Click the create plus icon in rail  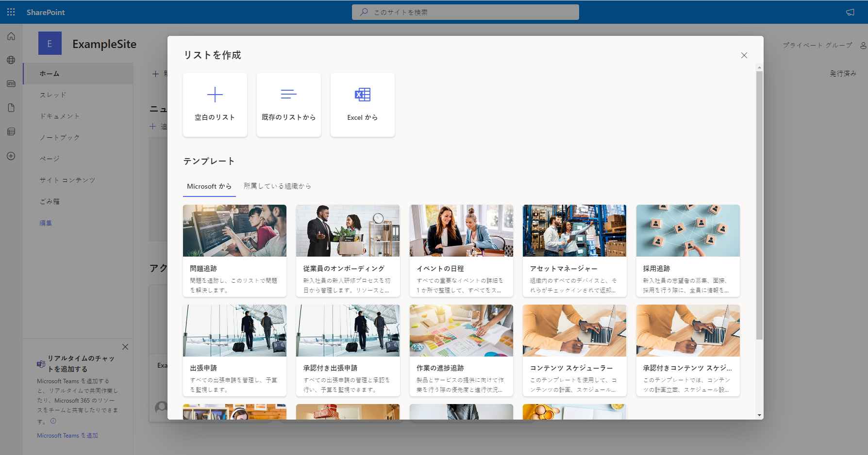pos(11,156)
